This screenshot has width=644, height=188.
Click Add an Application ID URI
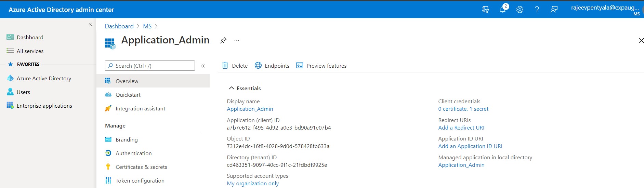point(470,146)
